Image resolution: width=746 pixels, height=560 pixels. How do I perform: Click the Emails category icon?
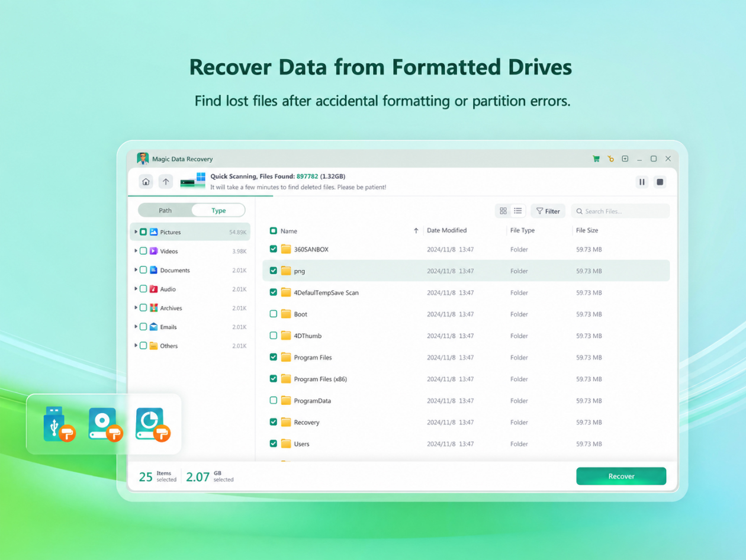tap(153, 327)
